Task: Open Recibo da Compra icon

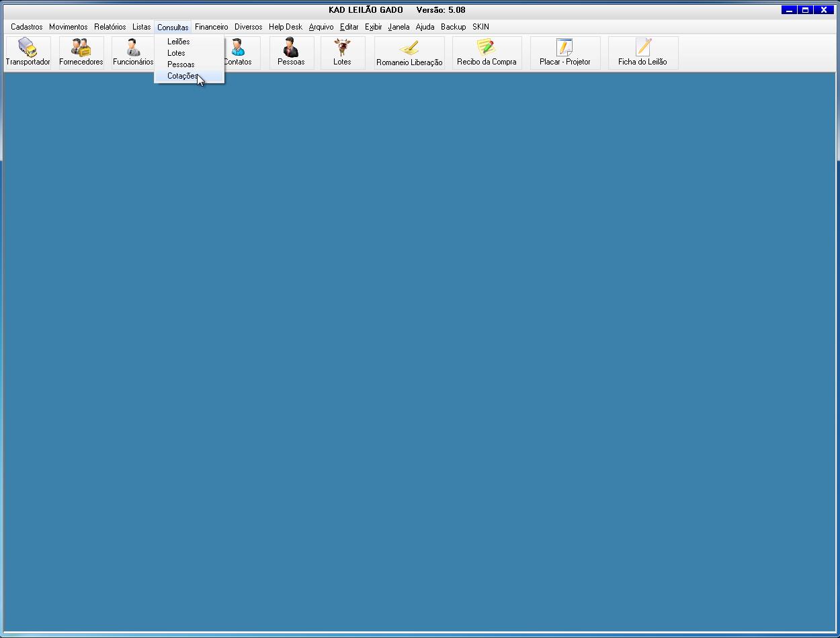Action: tap(487, 53)
